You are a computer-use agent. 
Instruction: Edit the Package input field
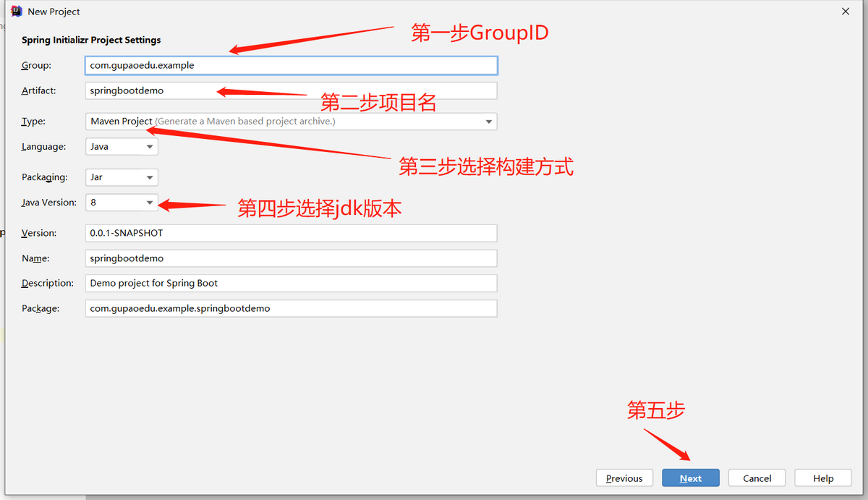[292, 308]
